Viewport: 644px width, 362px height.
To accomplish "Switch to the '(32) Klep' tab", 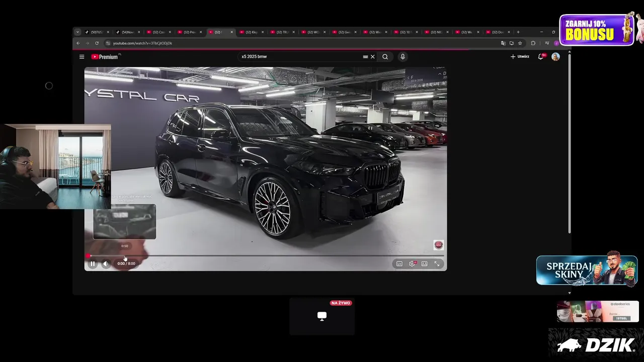I will coord(251,32).
